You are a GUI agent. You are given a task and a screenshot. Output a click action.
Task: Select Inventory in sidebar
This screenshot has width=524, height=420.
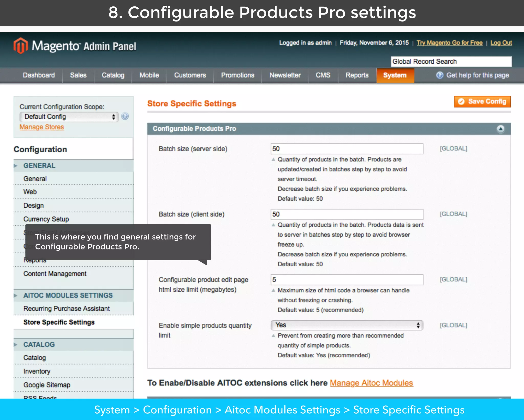point(73,371)
